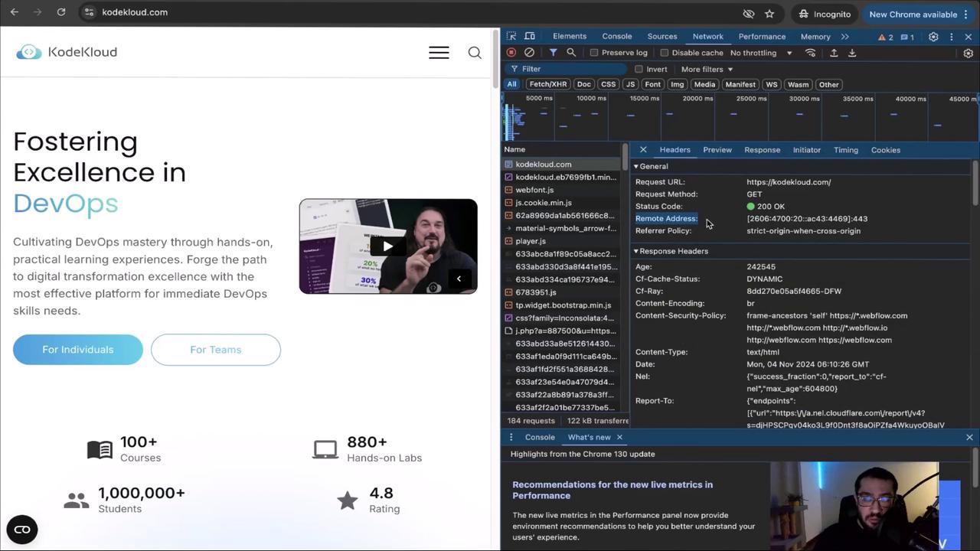This screenshot has height=551, width=980.
Task: Open the More filters dropdown
Action: point(707,69)
